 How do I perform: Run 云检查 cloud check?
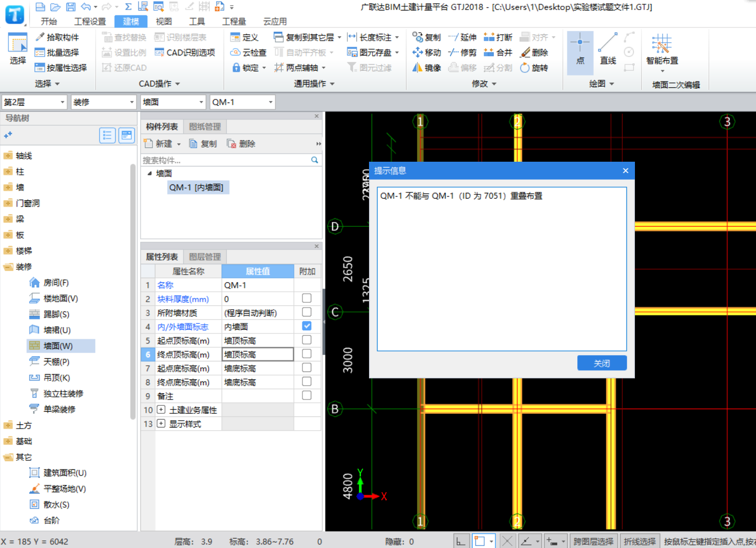pos(248,52)
